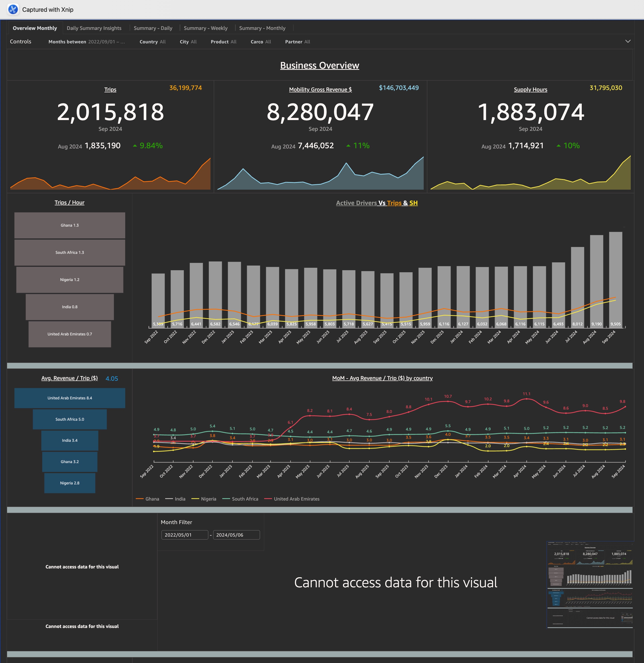
Task: Click the supply hours value 1,883,074
Action: point(531,112)
